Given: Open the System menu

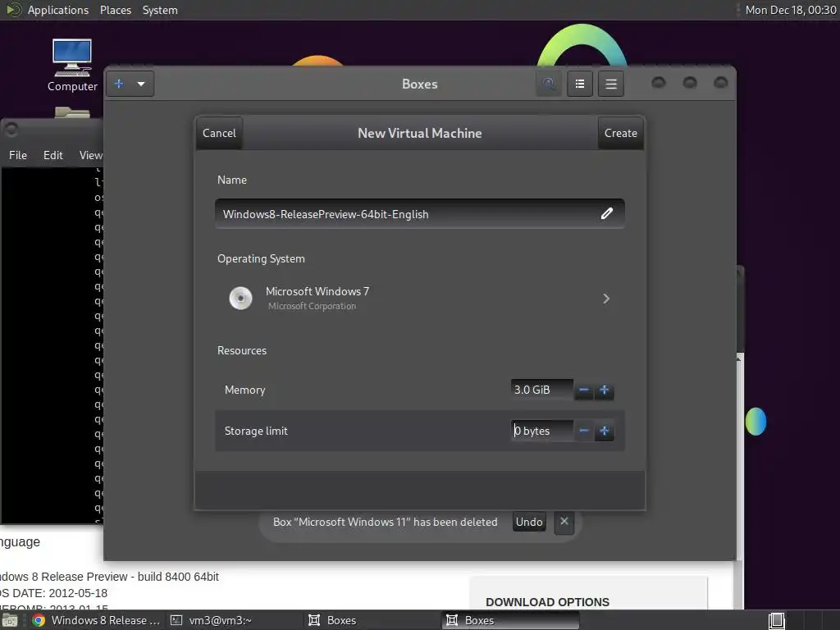Looking at the screenshot, I should [x=160, y=10].
